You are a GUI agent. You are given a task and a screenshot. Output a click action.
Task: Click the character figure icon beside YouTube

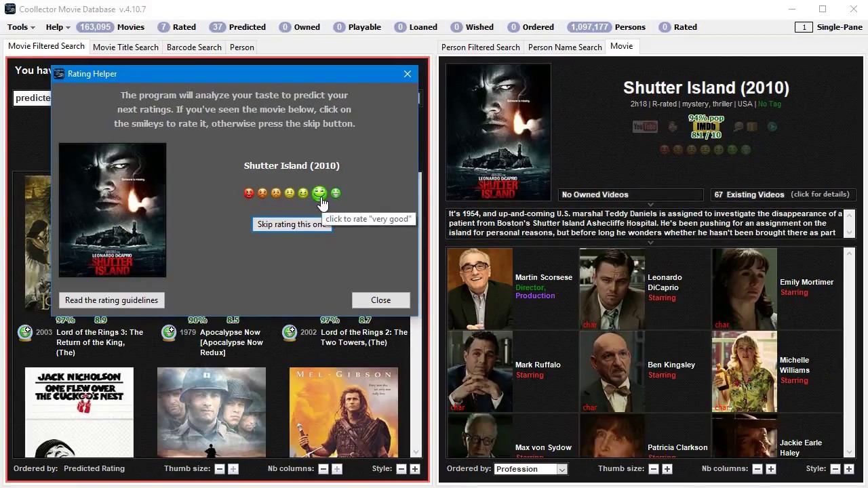click(673, 127)
